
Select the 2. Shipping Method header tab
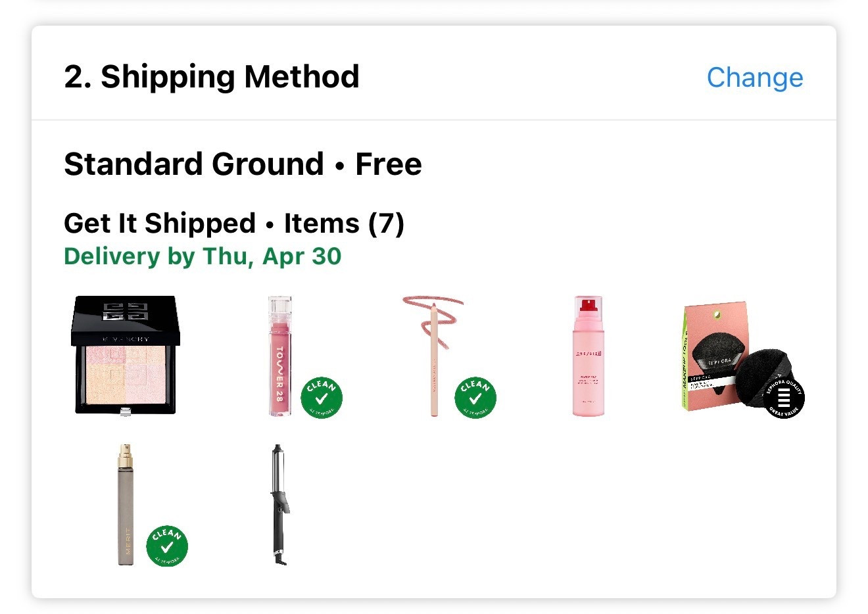212,76
